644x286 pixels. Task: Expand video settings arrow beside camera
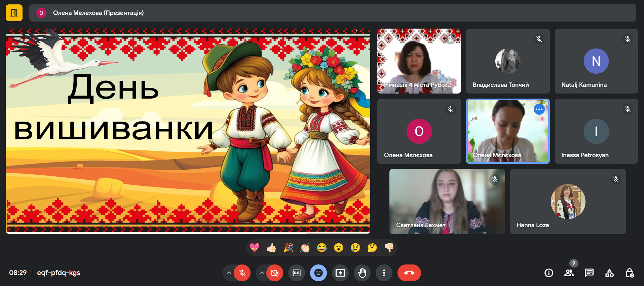pos(262,273)
